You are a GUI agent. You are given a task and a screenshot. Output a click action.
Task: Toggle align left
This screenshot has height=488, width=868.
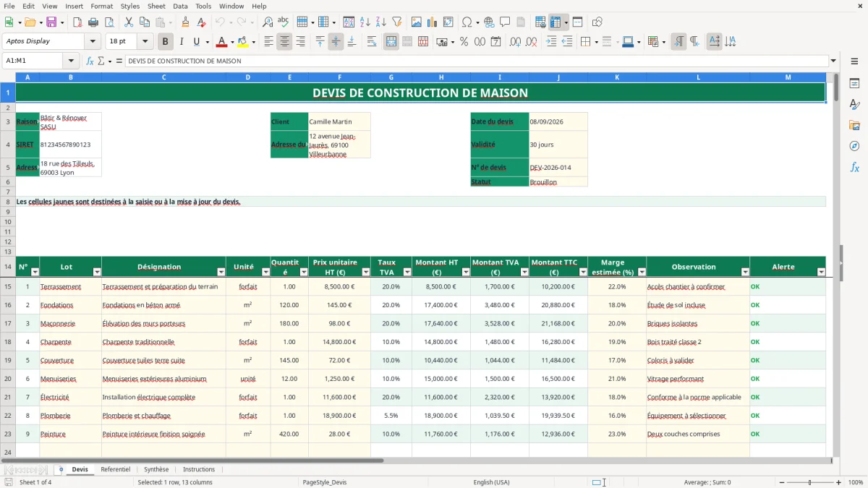[268, 42]
